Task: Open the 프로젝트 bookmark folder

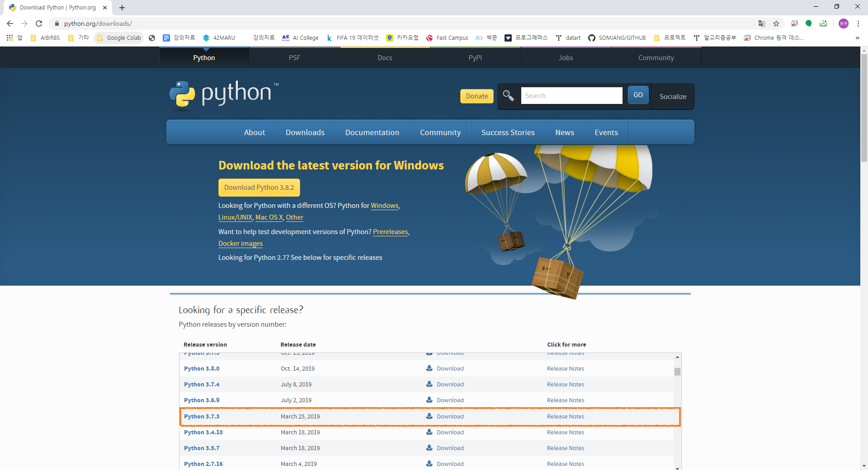Action: pyautogui.click(x=670, y=38)
